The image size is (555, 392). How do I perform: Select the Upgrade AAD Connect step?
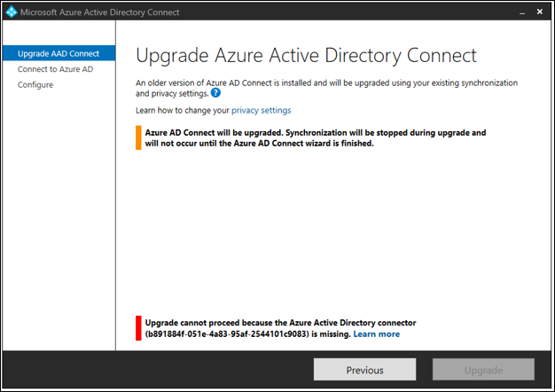[59, 53]
